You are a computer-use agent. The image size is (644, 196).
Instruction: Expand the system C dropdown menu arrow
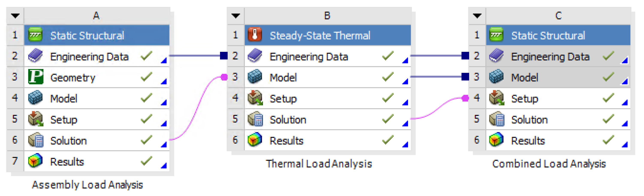click(477, 16)
